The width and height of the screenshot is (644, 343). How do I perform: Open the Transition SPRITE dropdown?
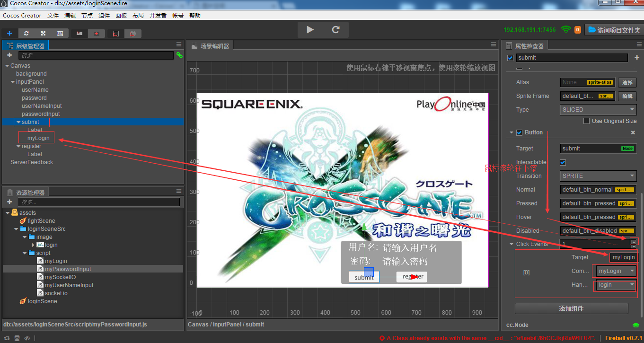tap(598, 176)
